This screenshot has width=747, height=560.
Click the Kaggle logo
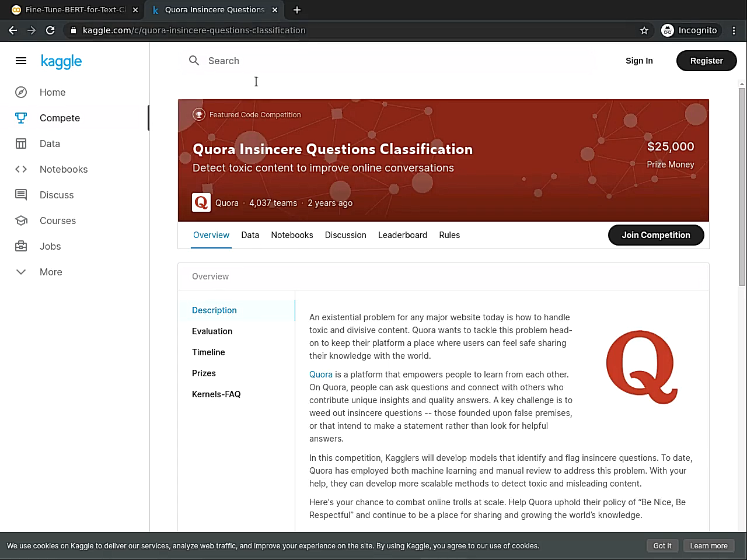[x=61, y=61]
